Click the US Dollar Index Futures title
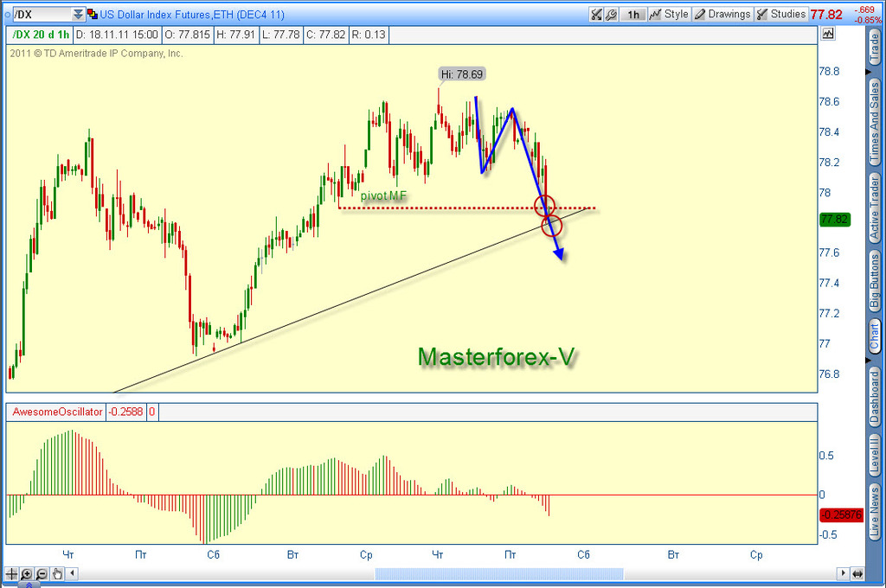This screenshot has width=886, height=588. click(x=191, y=14)
